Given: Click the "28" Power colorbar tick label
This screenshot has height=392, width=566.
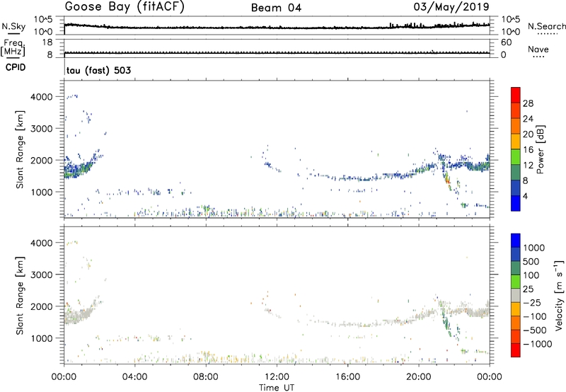Looking at the screenshot, I should click(x=528, y=103).
